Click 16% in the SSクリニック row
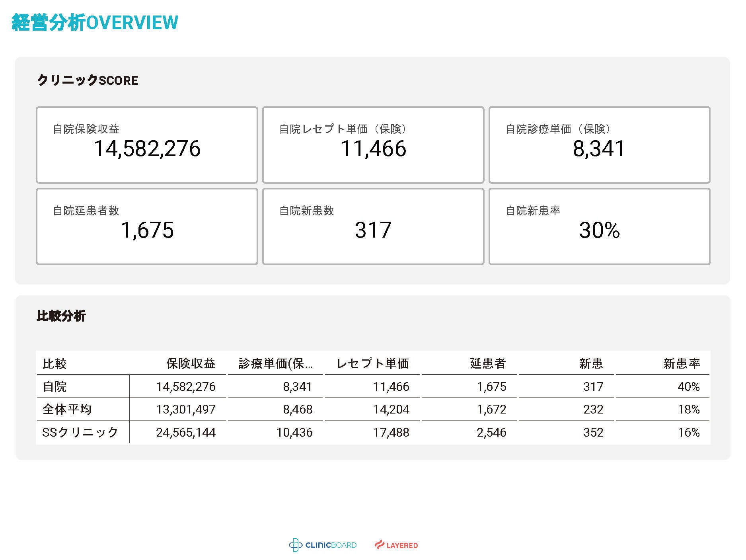 click(689, 432)
